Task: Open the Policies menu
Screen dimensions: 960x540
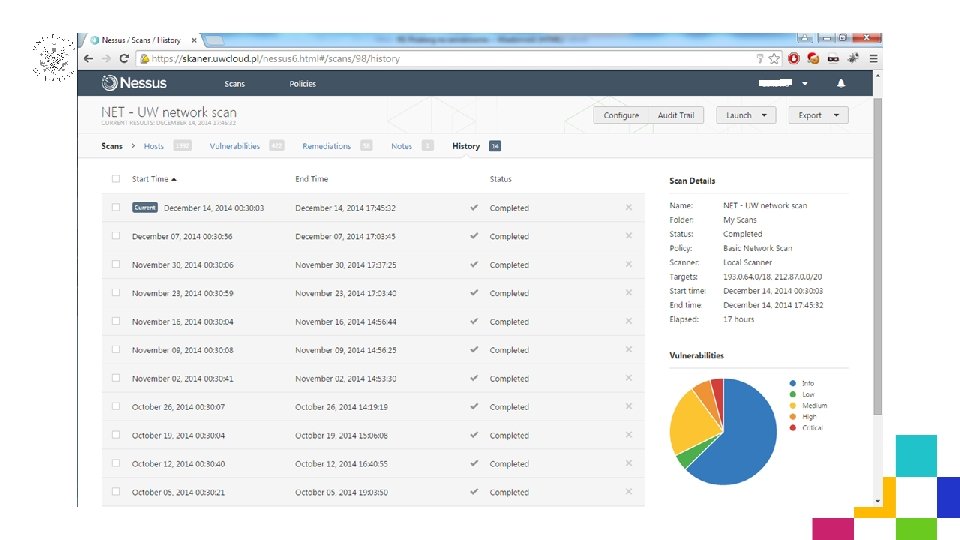Action: 302,84
